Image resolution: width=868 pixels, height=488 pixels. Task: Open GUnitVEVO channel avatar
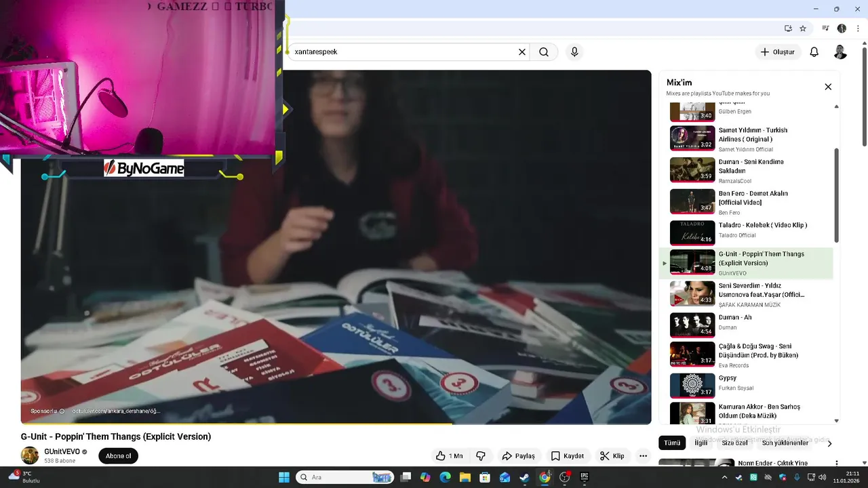pos(30,455)
